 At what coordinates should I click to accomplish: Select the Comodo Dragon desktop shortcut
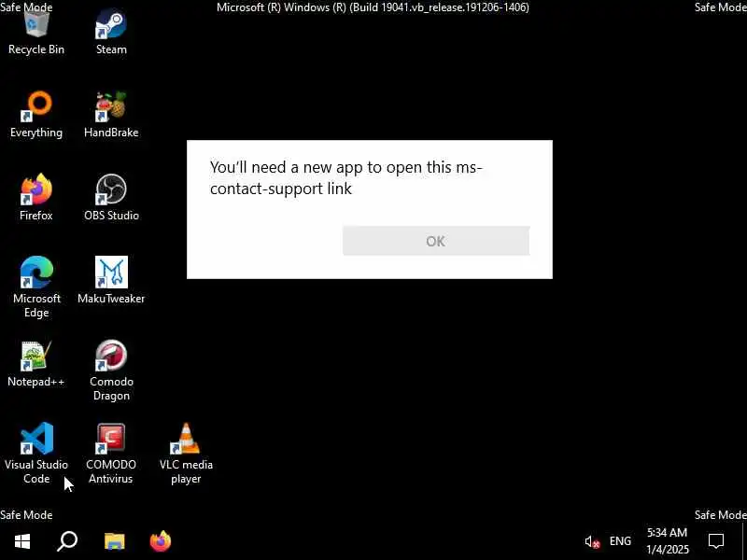click(111, 371)
